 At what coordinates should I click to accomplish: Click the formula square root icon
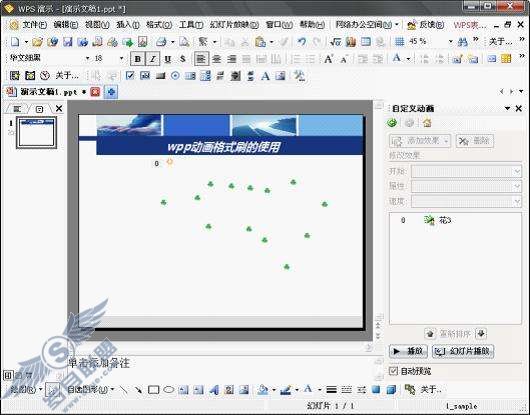tap(335, 42)
